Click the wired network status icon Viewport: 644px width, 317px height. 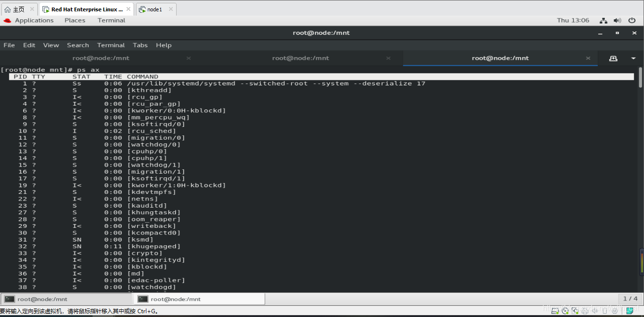click(x=603, y=20)
